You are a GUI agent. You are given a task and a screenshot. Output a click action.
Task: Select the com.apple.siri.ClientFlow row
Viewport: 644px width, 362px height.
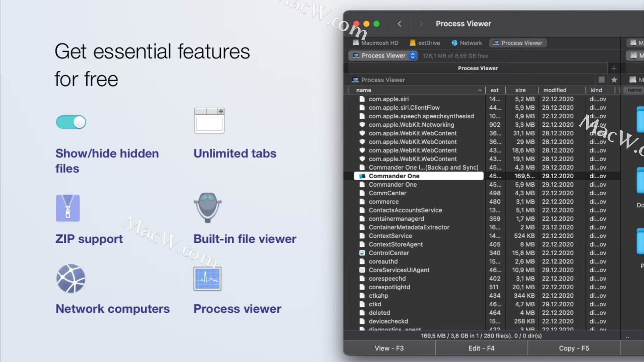482,108
